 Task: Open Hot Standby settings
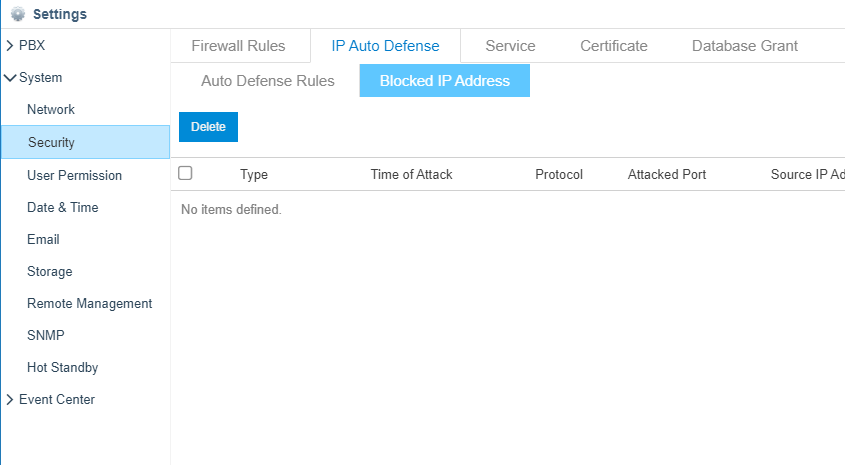click(63, 367)
